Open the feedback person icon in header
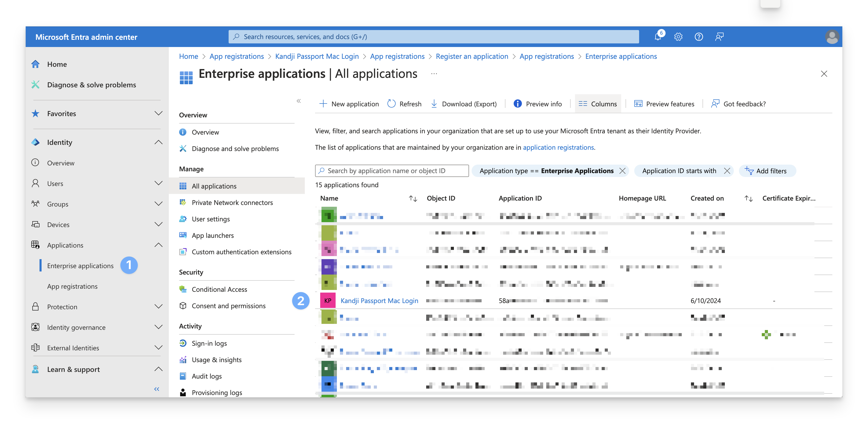 tap(719, 36)
